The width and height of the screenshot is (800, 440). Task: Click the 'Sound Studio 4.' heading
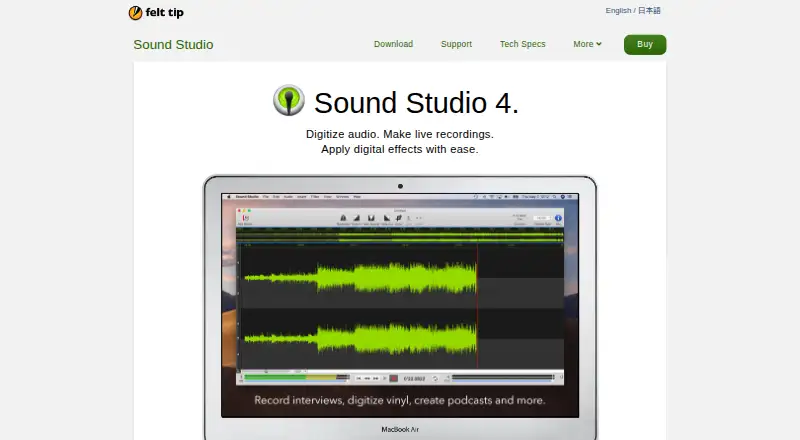click(x=416, y=103)
